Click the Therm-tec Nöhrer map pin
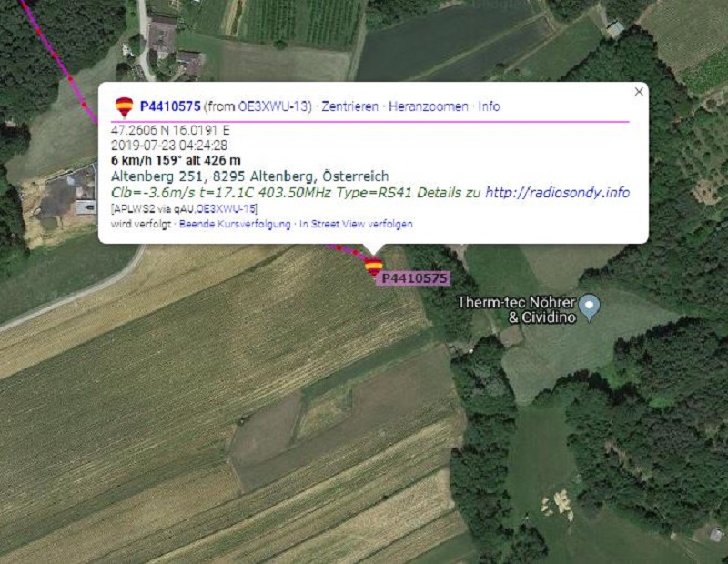Screen dimensions: 728x564 point(590,307)
